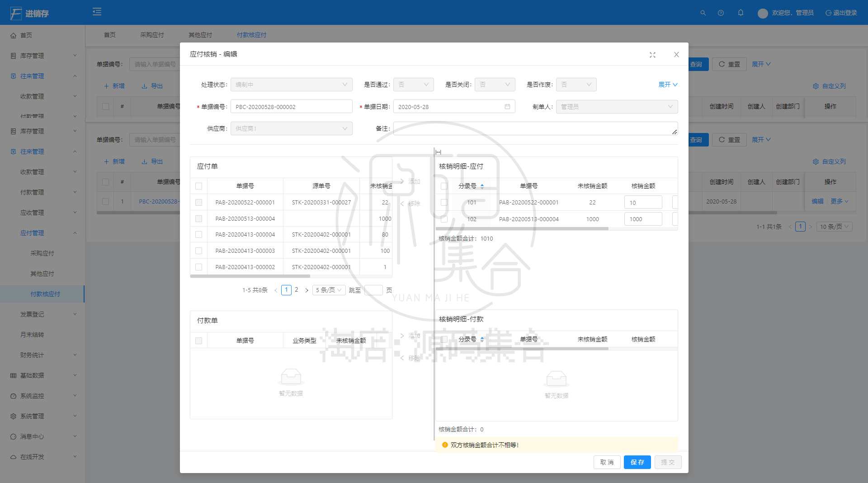The image size is (868, 483).
Task: Click the 核销金额 field showing 10
Action: coord(643,203)
